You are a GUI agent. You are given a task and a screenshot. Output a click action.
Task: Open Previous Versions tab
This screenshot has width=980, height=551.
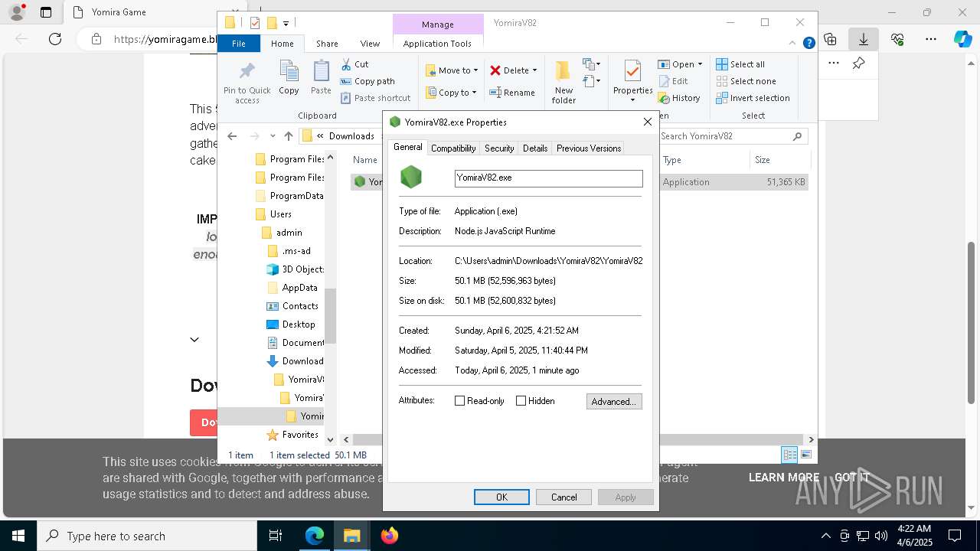588,148
